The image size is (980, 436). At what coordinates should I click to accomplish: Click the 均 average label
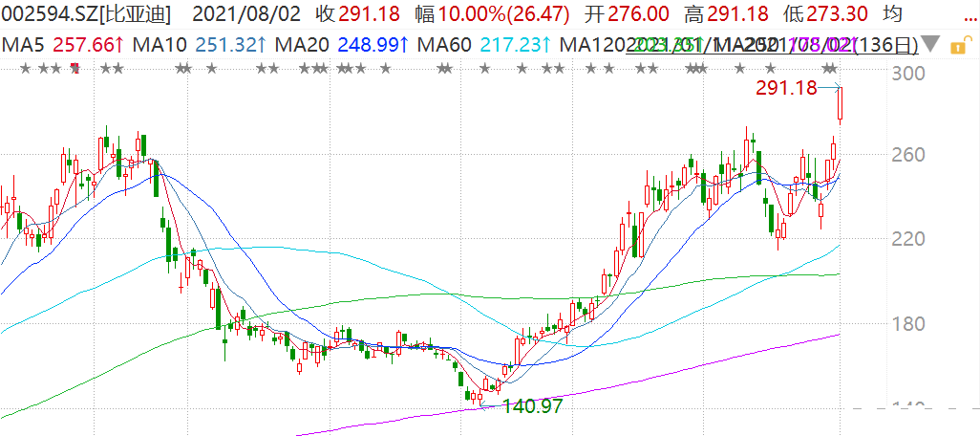892,13
